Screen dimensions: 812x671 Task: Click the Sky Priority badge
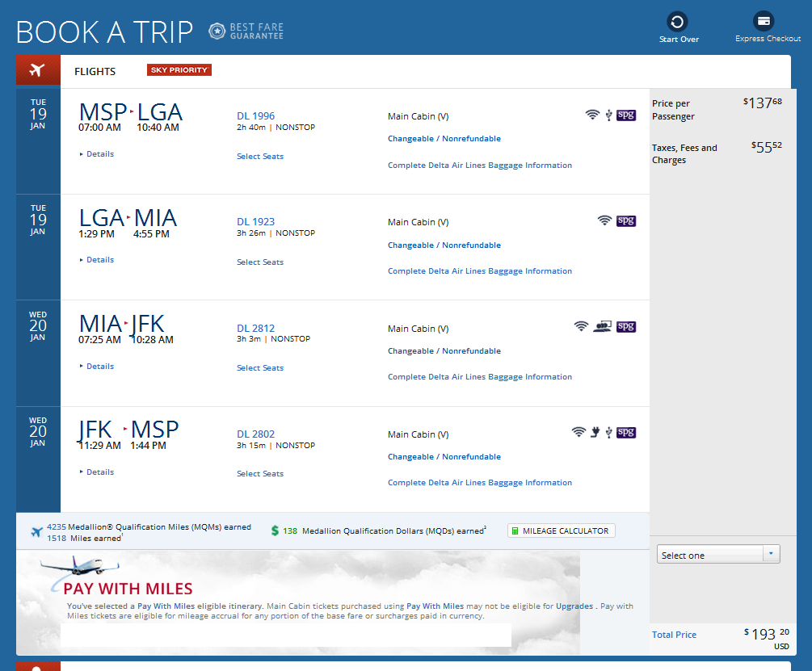coord(179,70)
